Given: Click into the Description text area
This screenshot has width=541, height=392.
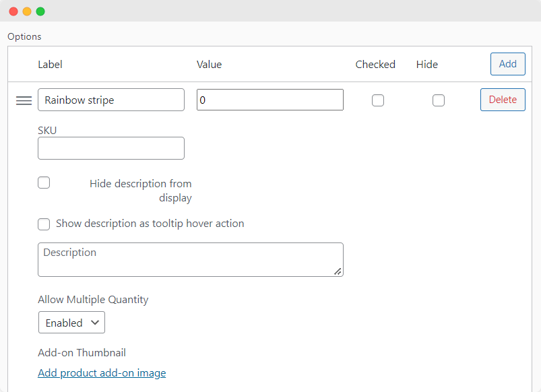Looking at the screenshot, I should coord(191,259).
